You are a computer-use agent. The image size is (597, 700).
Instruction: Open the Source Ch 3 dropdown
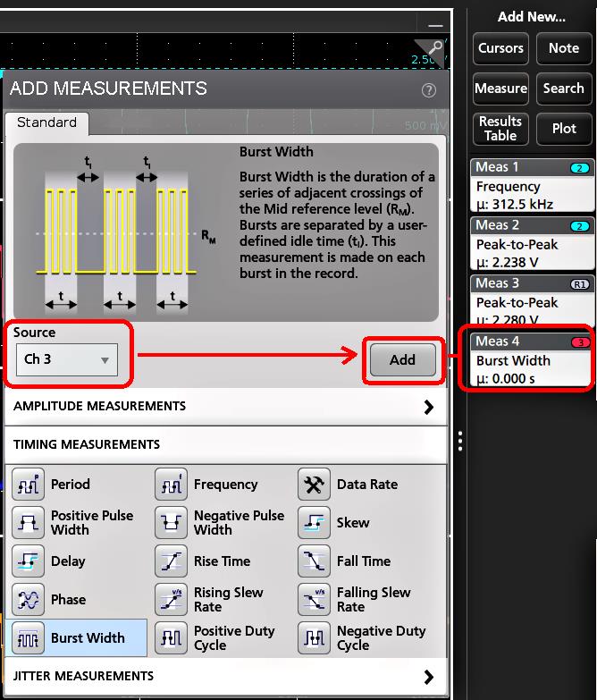(x=67, y=359)
